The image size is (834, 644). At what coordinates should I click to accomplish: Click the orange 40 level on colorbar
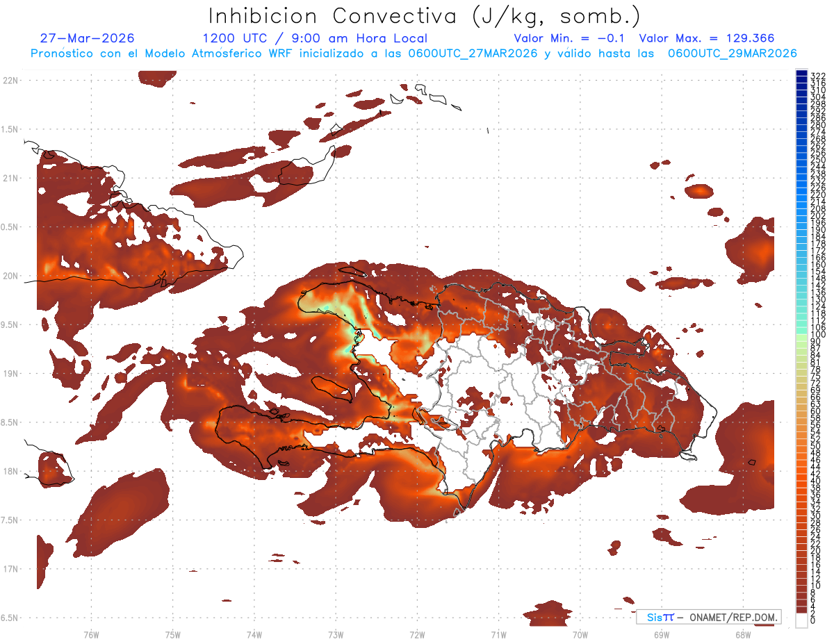801,480
